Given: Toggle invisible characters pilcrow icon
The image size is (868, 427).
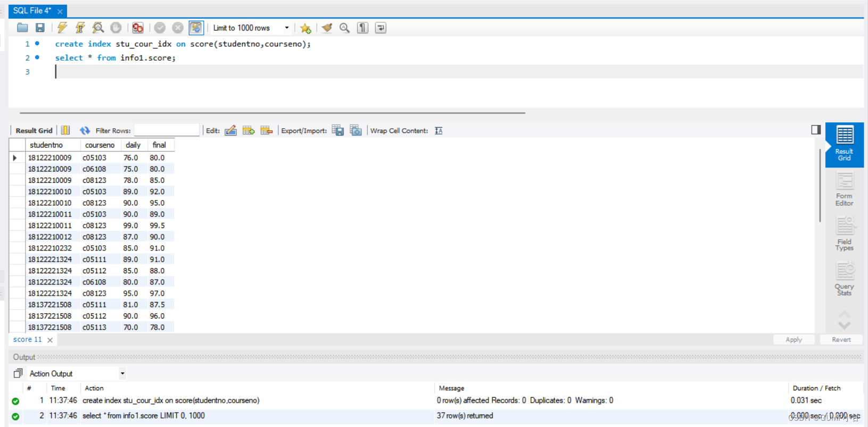Looking at the screenshot, I should [362, 28].
